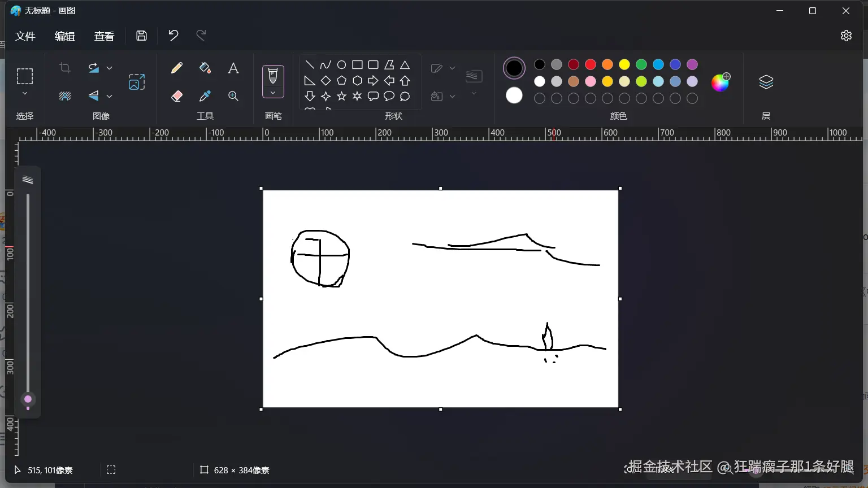
Task: Open the edit colors wheel
Action: click(x=720, y=82)
